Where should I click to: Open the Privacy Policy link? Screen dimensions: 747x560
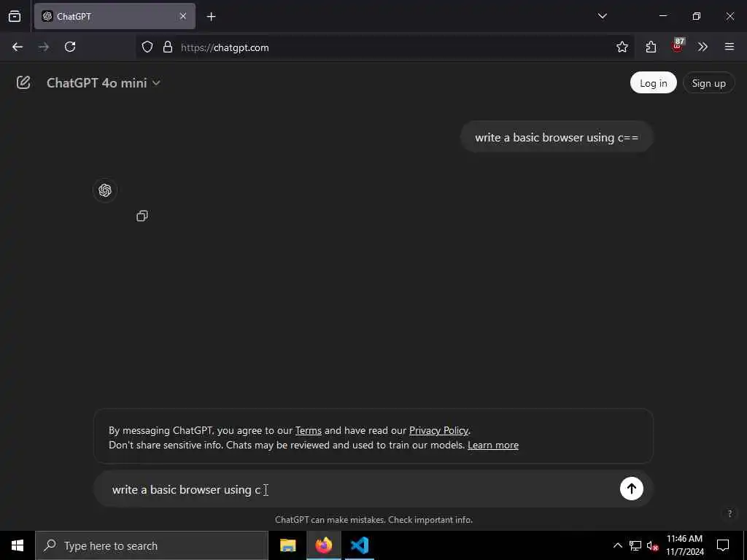[438, 430]
